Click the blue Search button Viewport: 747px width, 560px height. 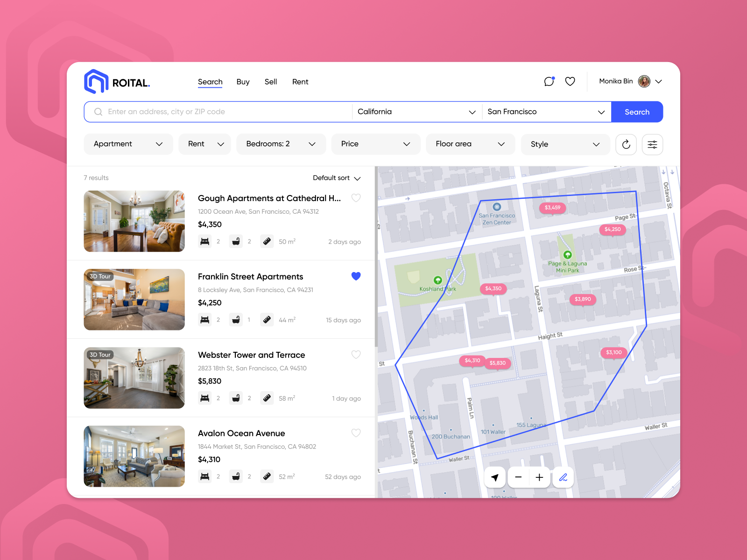(x=637, y=112)
